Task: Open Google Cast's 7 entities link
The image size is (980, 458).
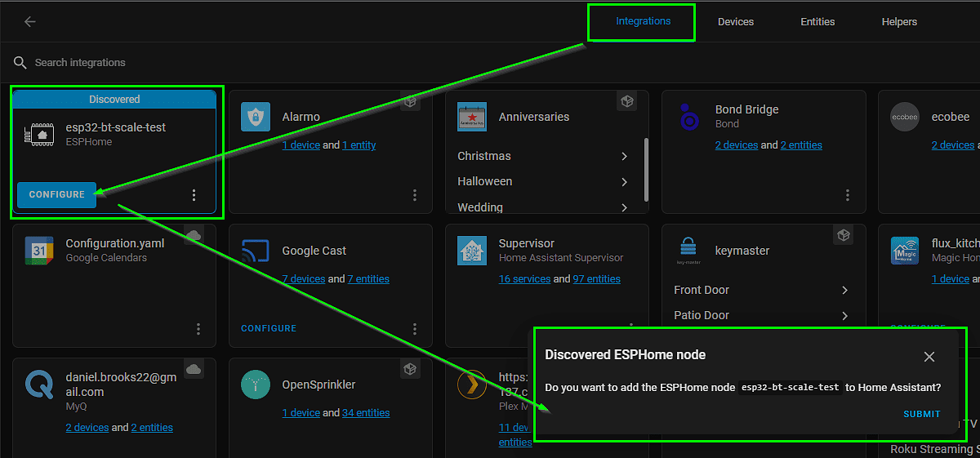Action: 368,279
